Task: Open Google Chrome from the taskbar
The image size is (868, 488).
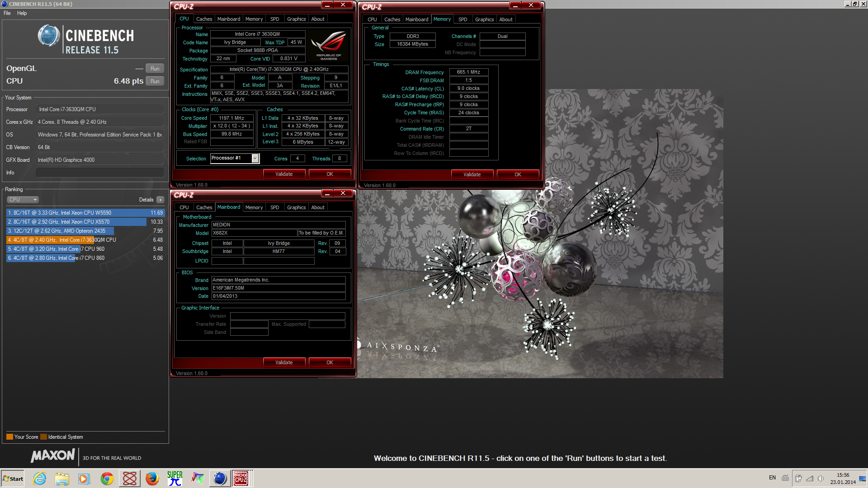Action: tap(107, 479)
